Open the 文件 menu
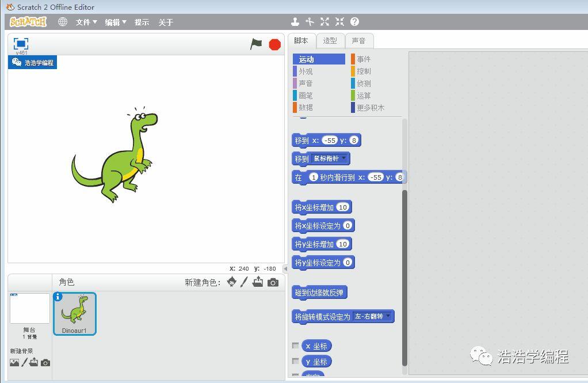This screenshot has width=588, height=383. click(86, 22)
